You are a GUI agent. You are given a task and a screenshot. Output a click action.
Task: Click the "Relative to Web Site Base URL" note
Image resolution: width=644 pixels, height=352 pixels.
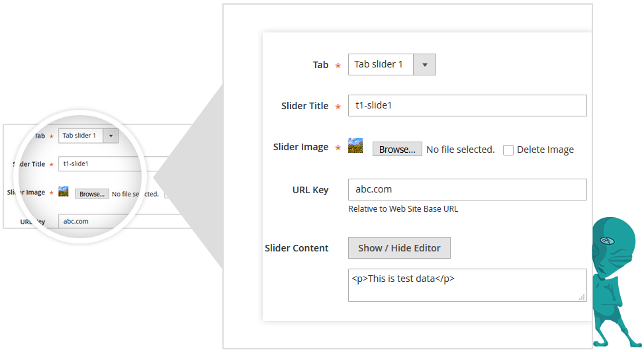pos(403,209)
